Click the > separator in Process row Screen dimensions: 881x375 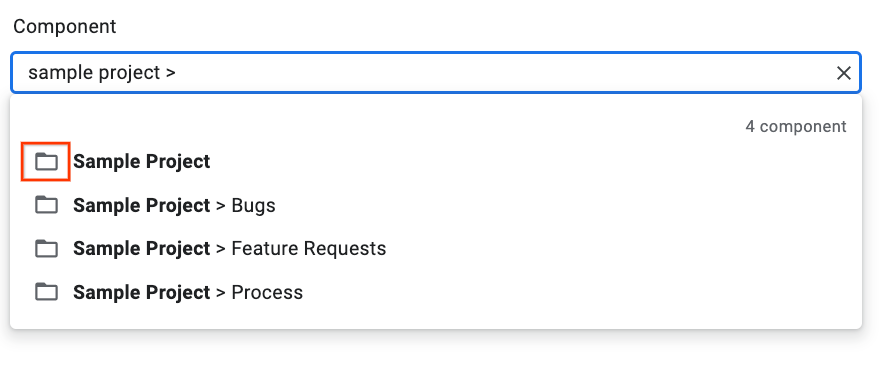[x=221, y=292]
